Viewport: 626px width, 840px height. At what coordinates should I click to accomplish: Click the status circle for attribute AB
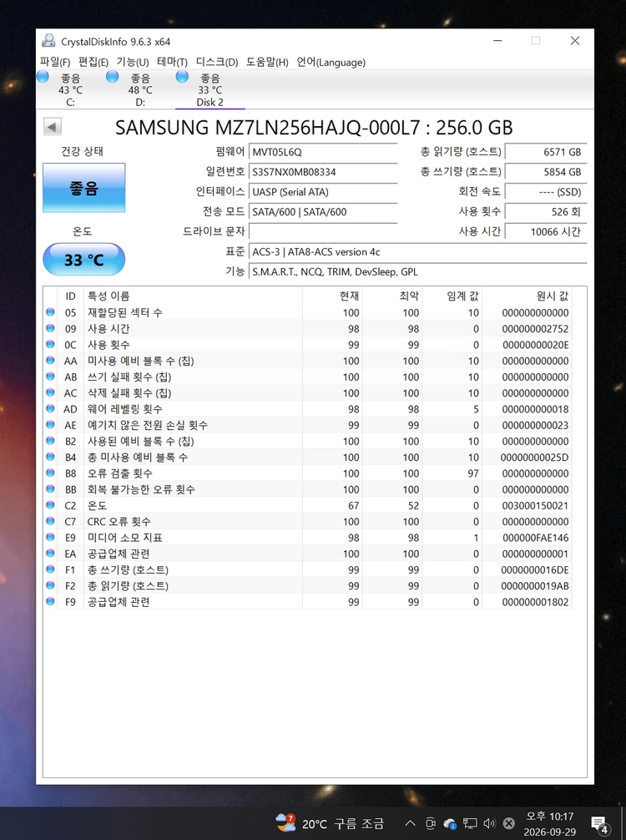[50, 377]
